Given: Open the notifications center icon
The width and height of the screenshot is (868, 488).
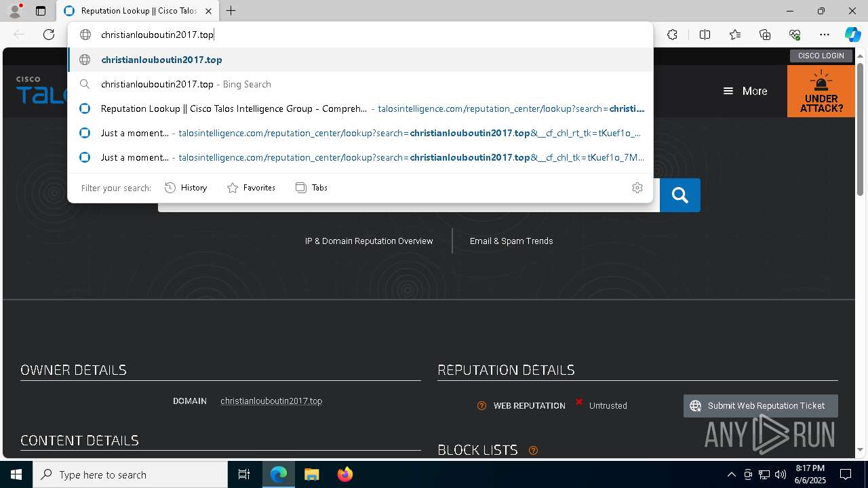Looking at the screenshot, I should (x=846, y=474).
